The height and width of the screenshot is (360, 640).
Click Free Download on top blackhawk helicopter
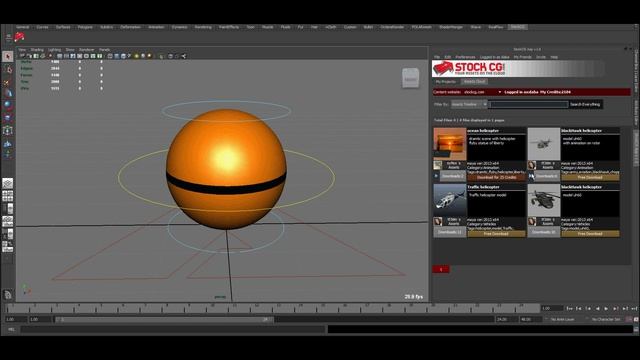(x=590, y=178)
